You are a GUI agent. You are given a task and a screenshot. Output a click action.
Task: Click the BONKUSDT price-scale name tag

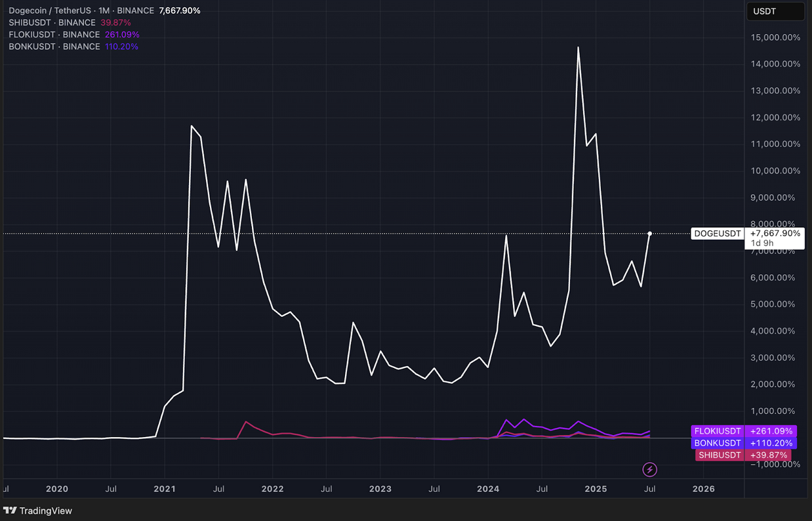(x=719, y=443)
